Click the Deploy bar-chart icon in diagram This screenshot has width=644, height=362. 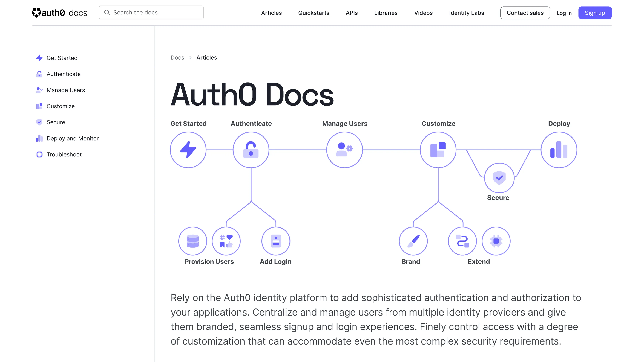coord(559,150)
